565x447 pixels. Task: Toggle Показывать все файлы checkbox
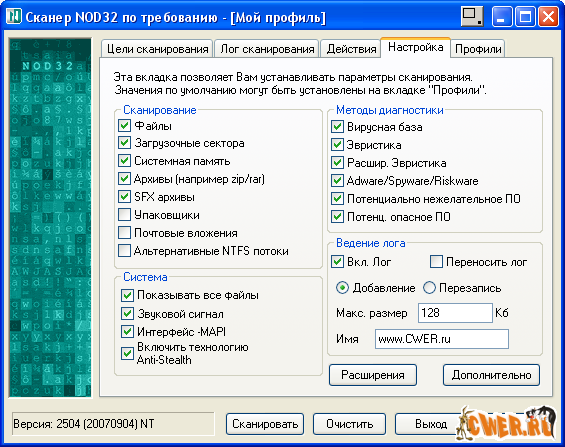[127, 295]
